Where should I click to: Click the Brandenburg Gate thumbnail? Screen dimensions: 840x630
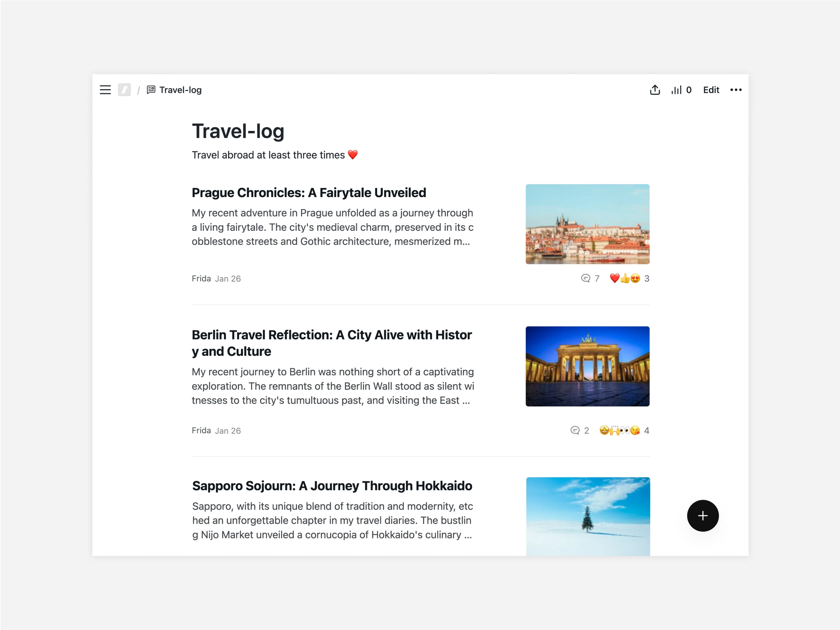[588, 366]
